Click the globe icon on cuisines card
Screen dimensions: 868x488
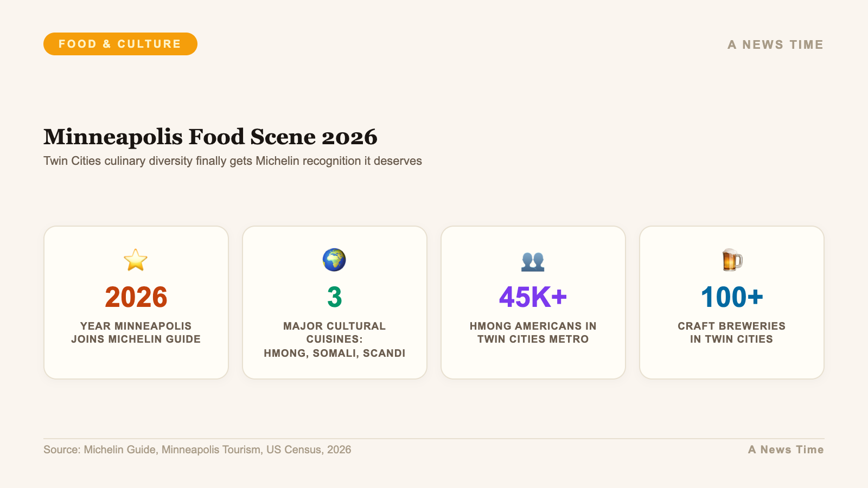334,259
